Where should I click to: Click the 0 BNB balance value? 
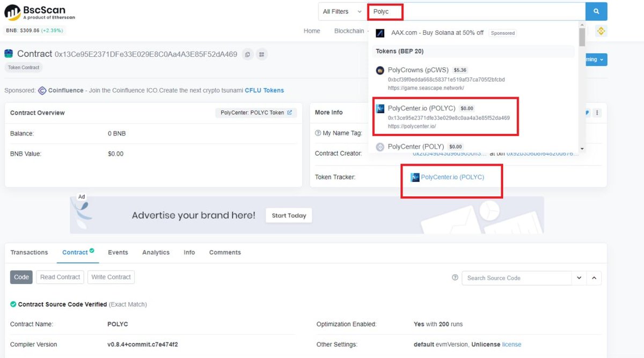click(x=117, y=133)
